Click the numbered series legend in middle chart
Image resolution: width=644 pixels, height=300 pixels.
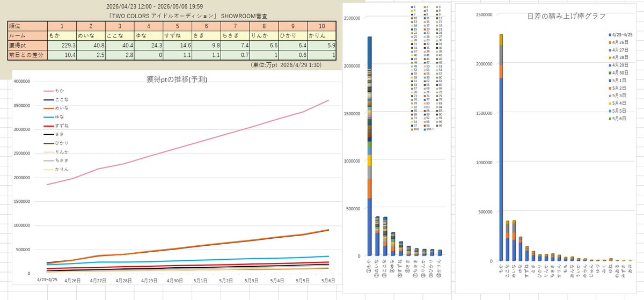tap(427, 69)
